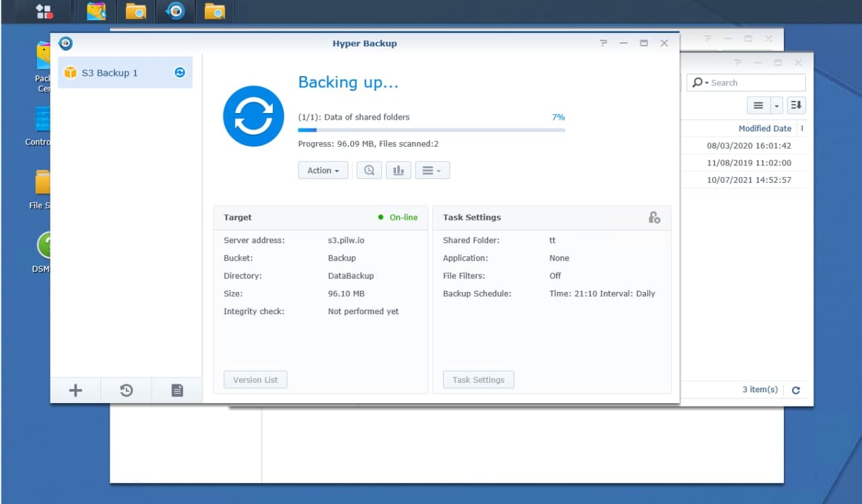Open the last folder search taskbar icon

coord(214,11)
